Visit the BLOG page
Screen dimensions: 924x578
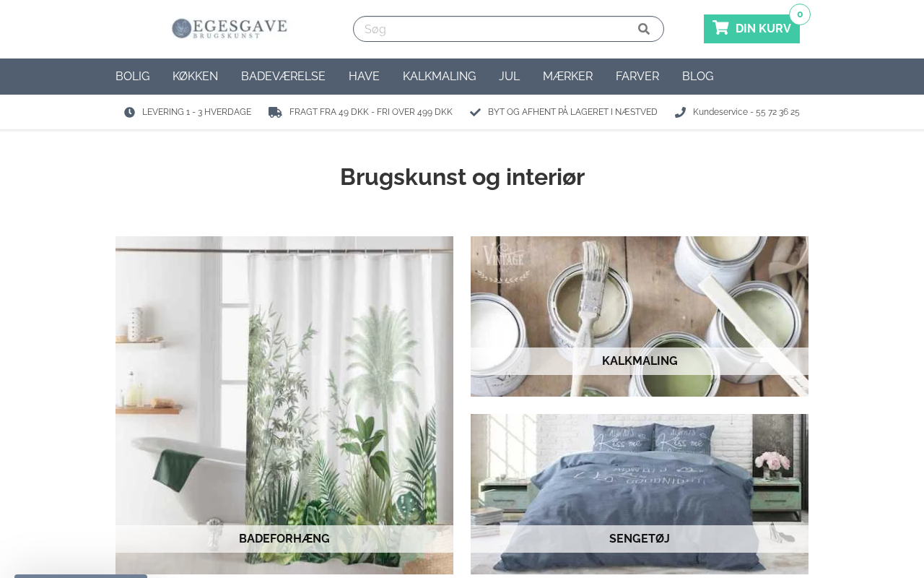coord(697,77)
